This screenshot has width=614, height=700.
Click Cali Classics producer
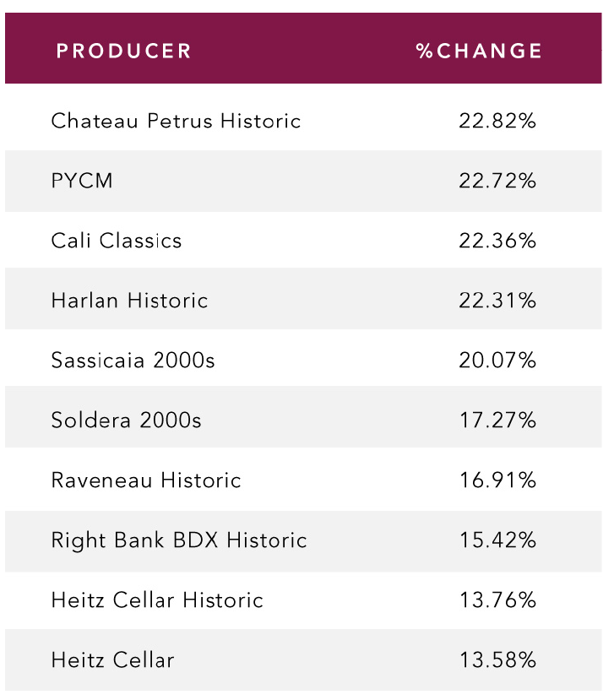pos(117,241)
